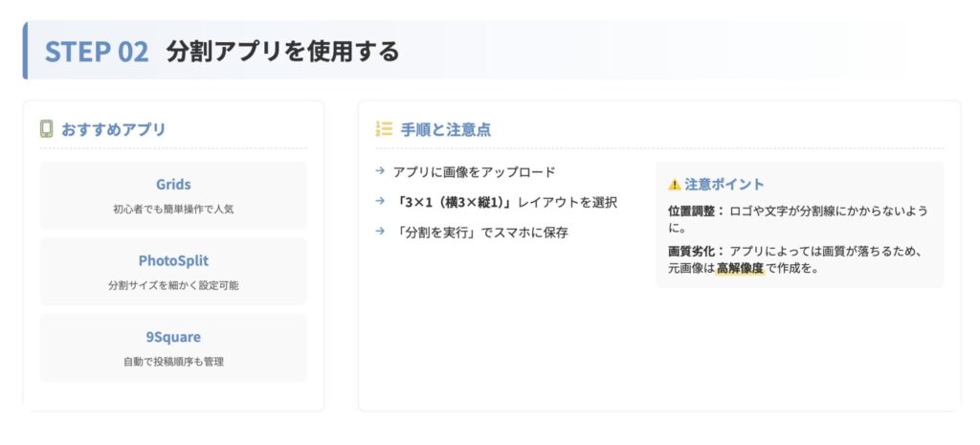Screen dimensions: 980x445
Task: Click the smartphone icon beside おすすめアプリ
Action: coord(46,128)
